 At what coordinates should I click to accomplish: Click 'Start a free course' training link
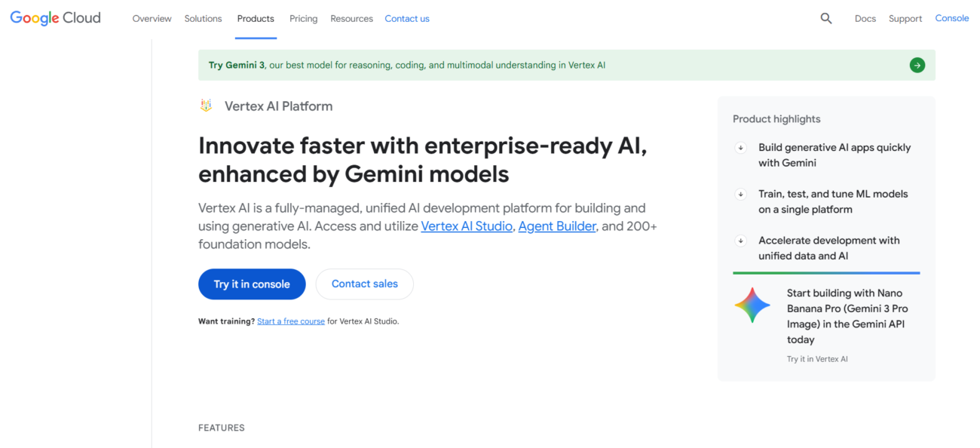(x=291, y=321)
